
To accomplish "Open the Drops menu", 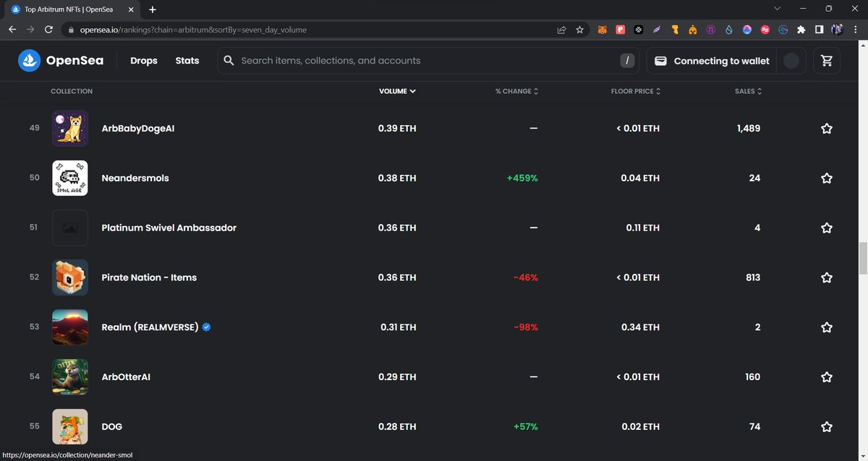I will [x=144, y=61].
